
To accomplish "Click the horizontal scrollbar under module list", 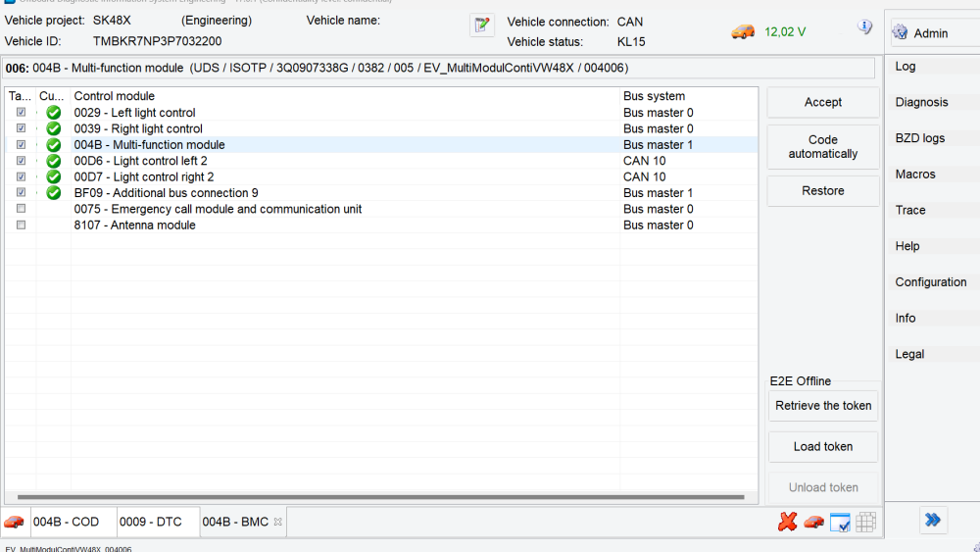I will 380,497.
